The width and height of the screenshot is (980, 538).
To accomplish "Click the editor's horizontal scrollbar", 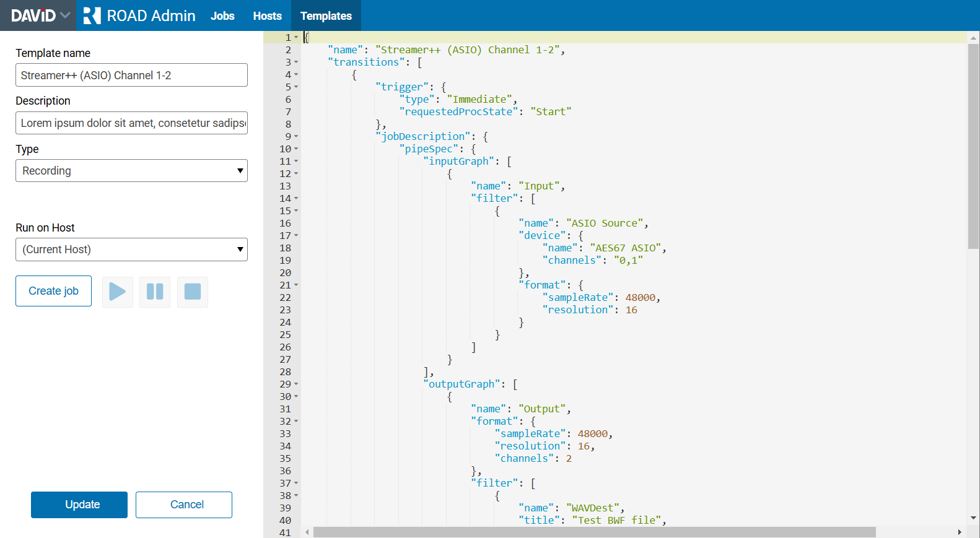I will click(593, 532).
